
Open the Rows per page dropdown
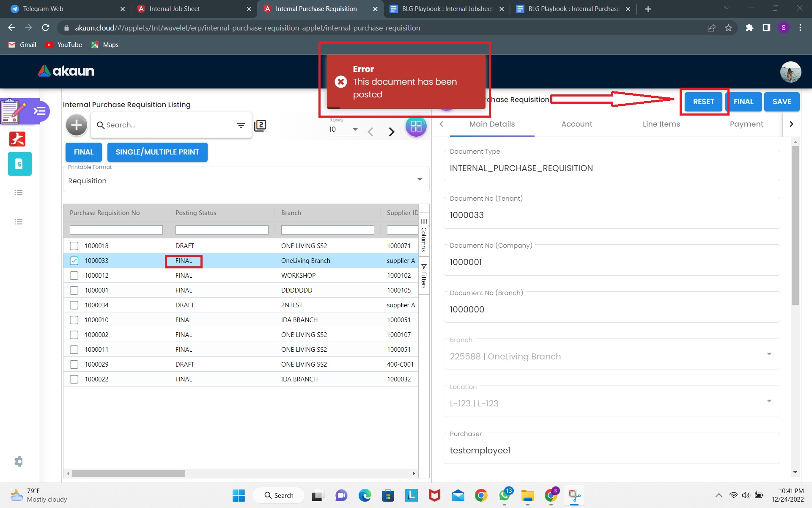[x=355, y=130]
